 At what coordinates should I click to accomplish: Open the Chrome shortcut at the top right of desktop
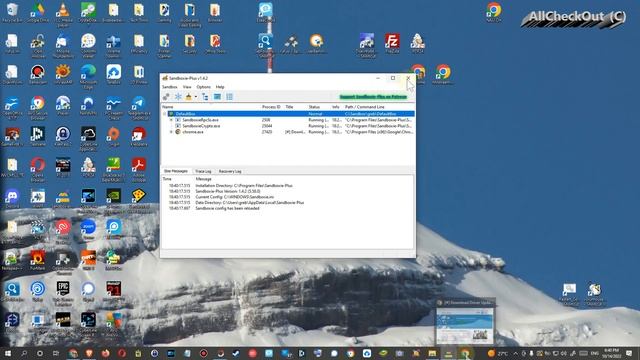[x=494, y=13]
